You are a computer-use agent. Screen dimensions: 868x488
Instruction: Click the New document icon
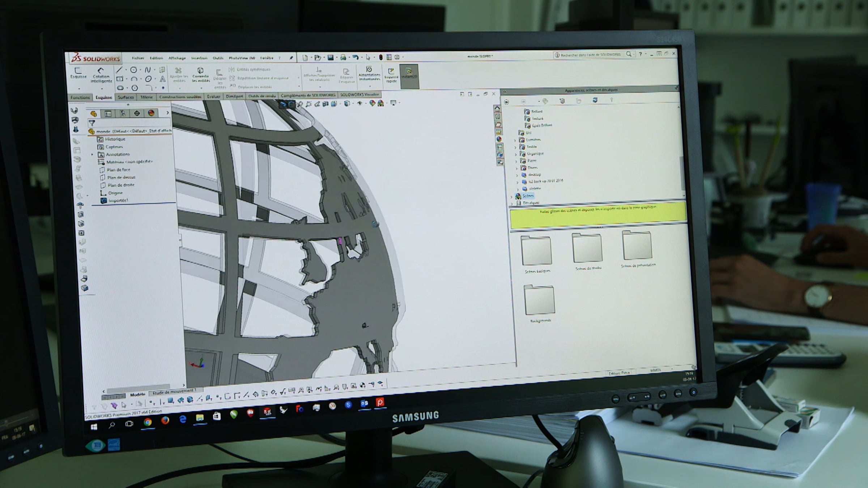coord(305,57)
